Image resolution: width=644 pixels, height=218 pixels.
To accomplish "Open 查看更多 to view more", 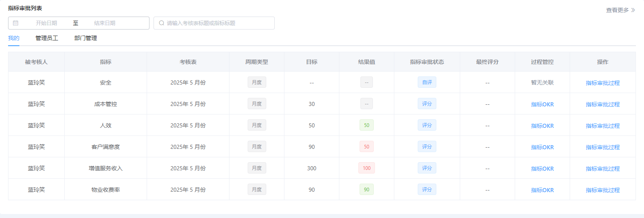I will pyautogui.click(x=617, y=10).
